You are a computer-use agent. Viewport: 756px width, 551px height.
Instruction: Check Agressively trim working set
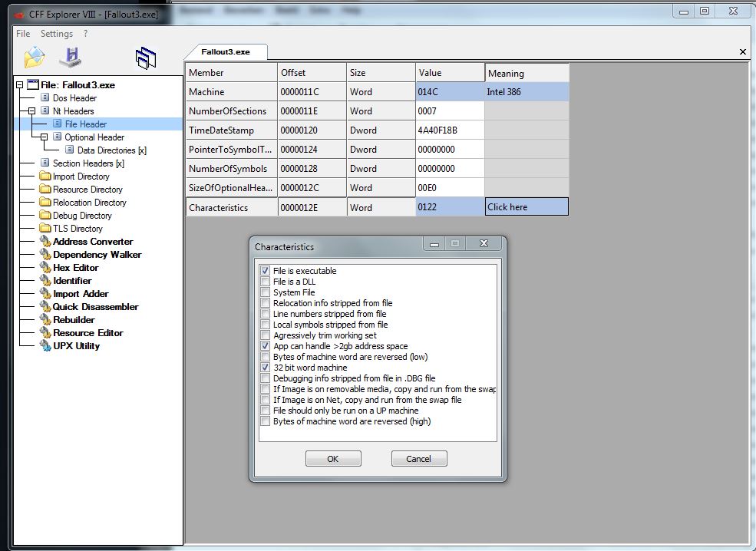pyautogui.click(x=266, y=335)
